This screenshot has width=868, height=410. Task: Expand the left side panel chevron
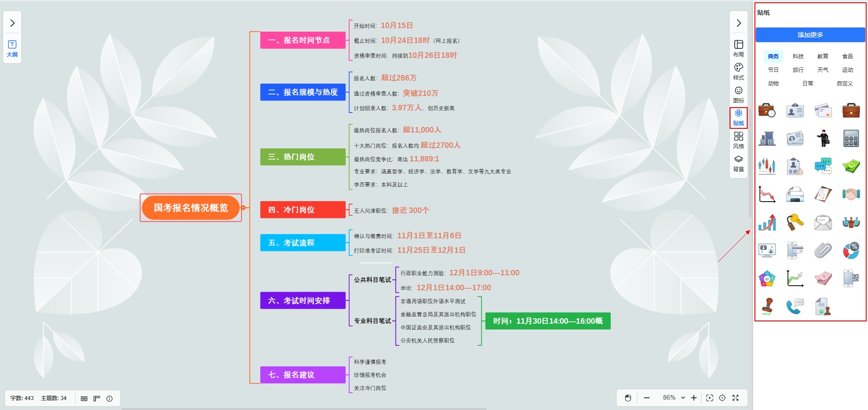pos(12,23)
